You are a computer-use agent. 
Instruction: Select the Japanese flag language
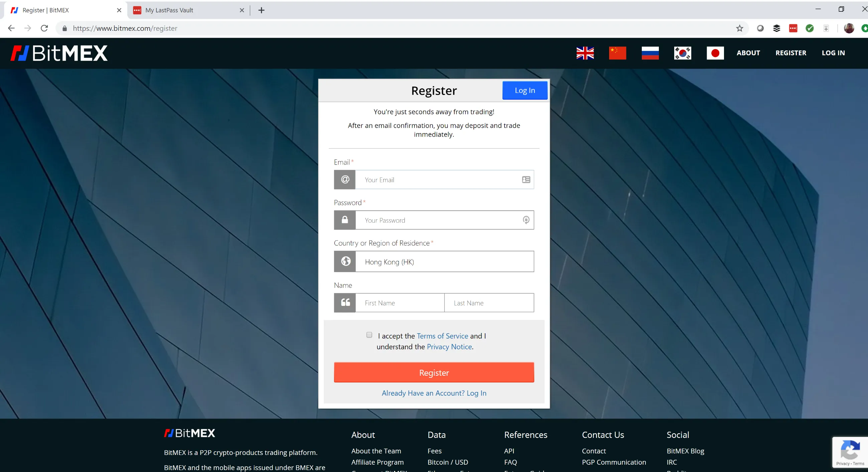pos(715,53)
